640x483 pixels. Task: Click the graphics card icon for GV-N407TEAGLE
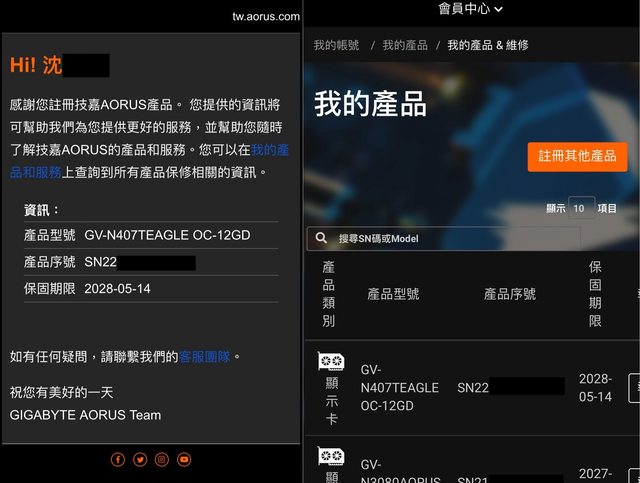[331, 362]
